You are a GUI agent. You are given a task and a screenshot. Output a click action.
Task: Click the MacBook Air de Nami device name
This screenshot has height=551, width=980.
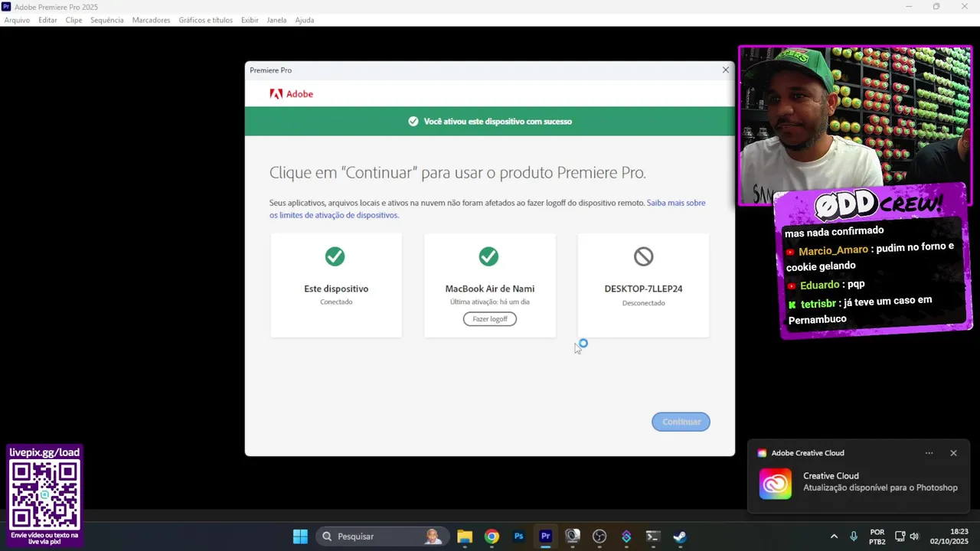pos(490,289)
